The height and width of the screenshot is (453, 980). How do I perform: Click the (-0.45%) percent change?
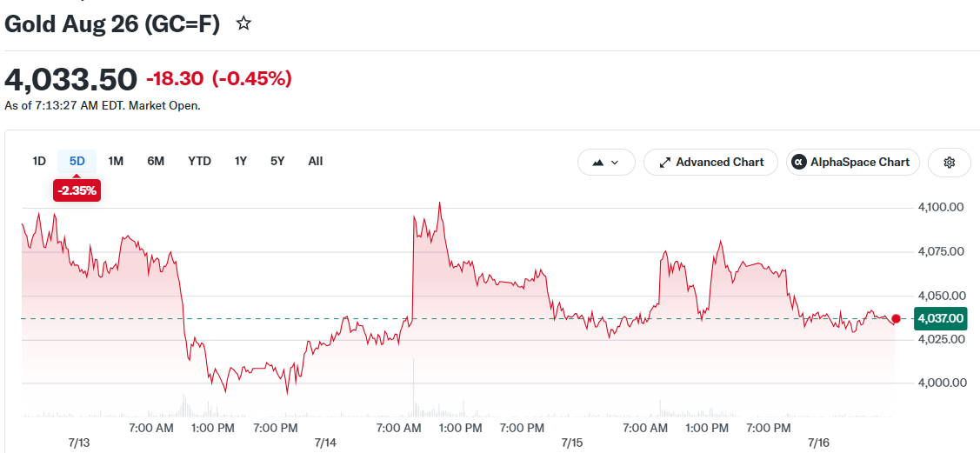tap(252, 79)
